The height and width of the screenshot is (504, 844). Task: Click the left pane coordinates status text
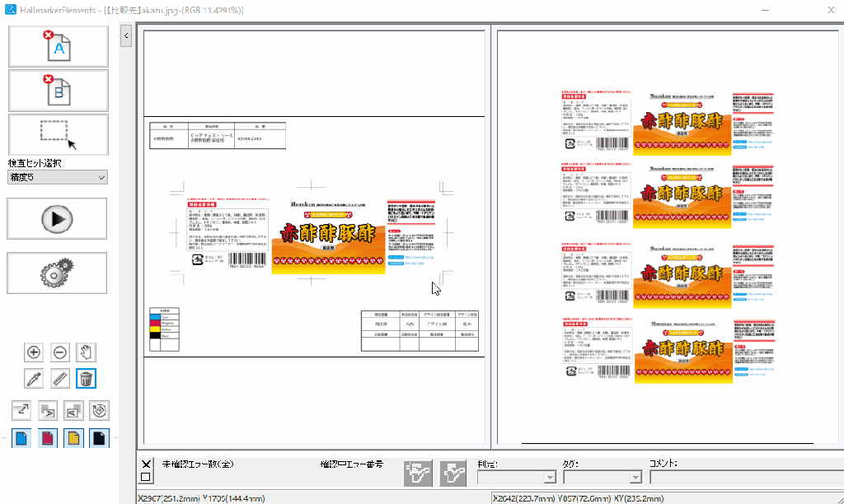point(201,498)
